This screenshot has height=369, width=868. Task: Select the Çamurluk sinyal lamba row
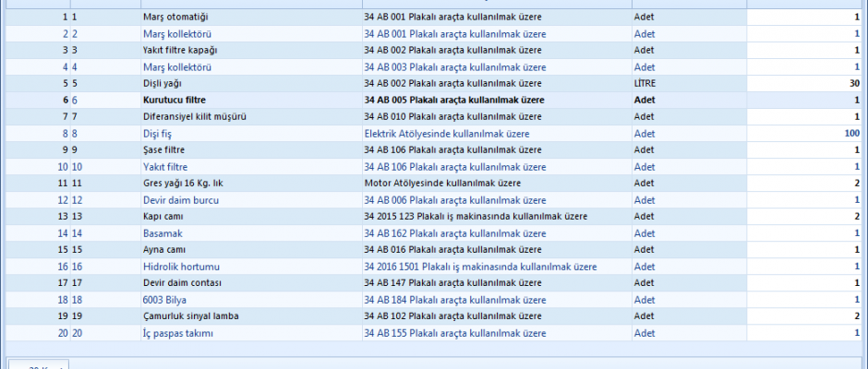[x=190, y=316]
